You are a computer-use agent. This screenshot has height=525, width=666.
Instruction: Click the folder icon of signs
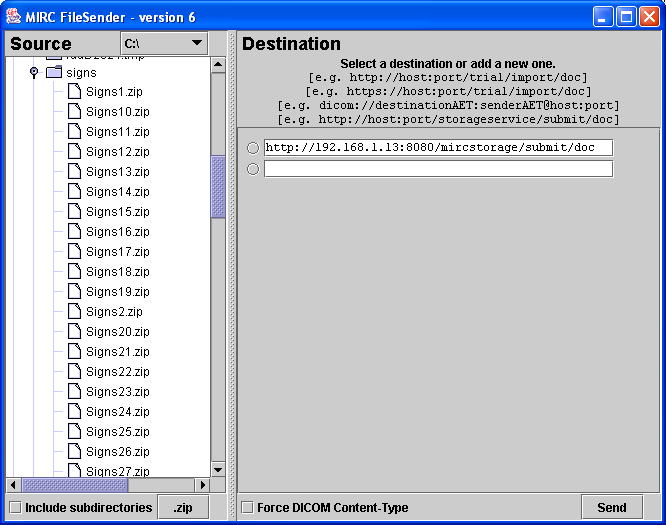pos(54,72)
